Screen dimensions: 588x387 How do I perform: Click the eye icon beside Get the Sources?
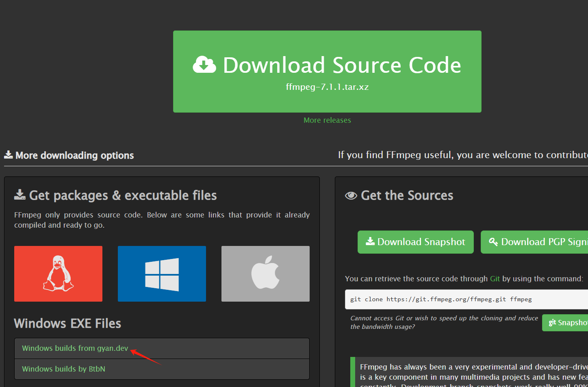[x=351, y=196]
